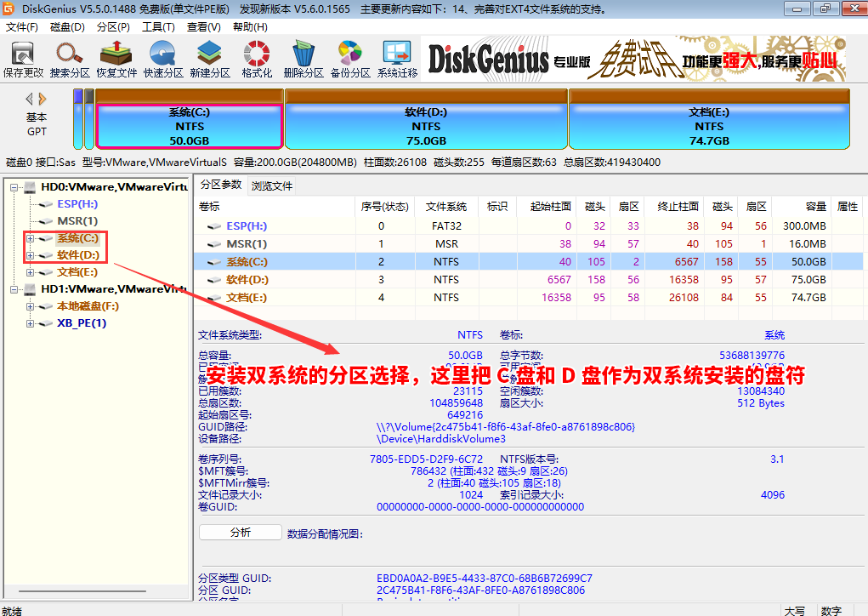Open the Search Partition (搜索分区) tool
The image size is (868, 616).
69,59
